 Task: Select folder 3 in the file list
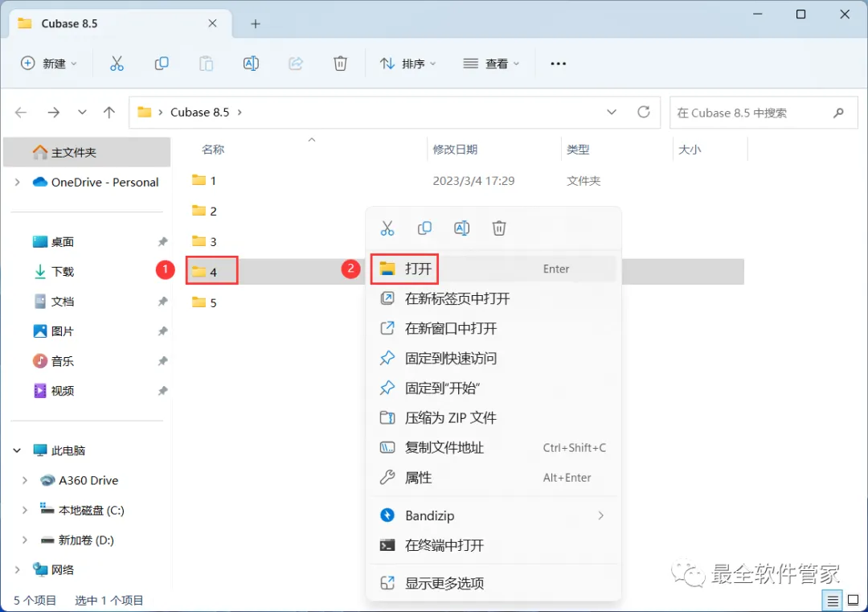tap(204, 241)
